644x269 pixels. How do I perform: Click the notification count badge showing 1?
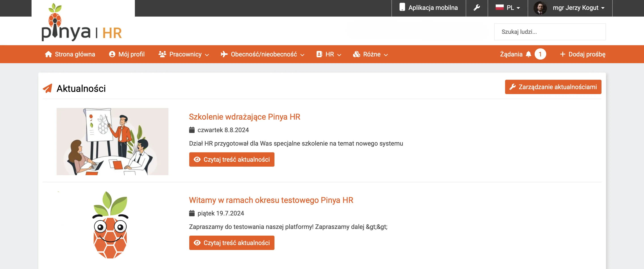(x=540, y=54)
